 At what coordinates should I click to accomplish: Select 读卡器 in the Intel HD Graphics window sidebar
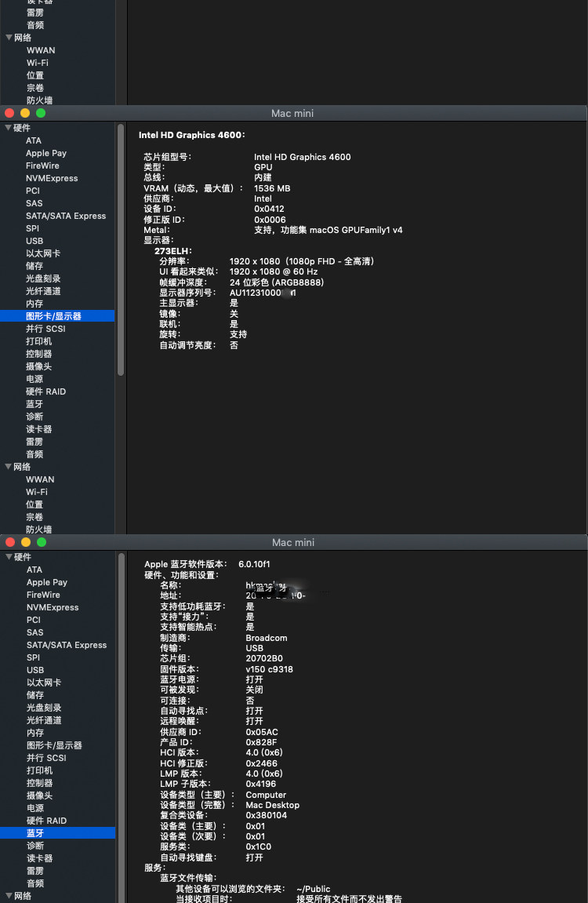point(38,429)
